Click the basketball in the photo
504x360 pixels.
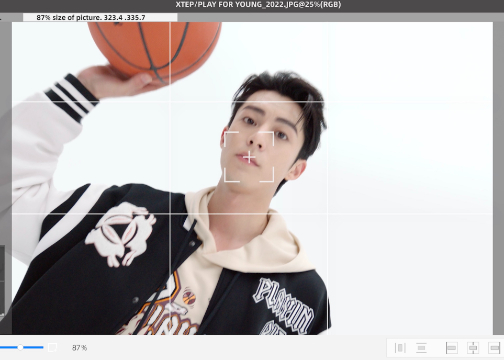[154, 47]
